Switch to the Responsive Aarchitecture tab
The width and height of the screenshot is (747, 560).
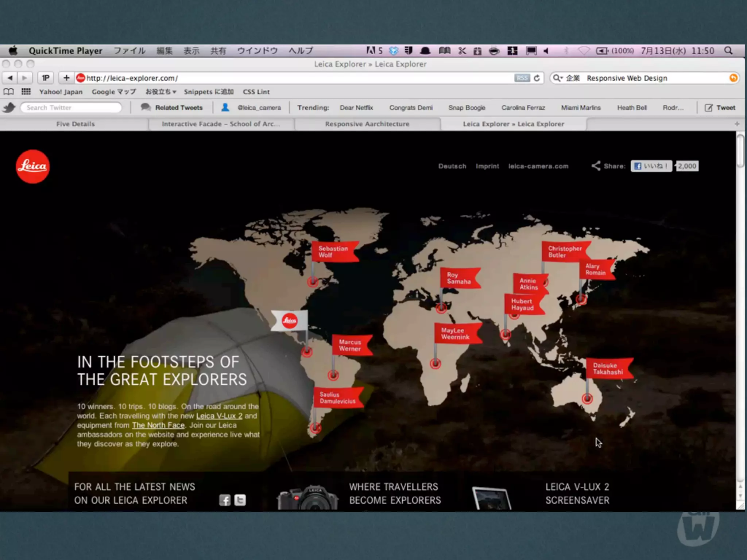(367, 124)
